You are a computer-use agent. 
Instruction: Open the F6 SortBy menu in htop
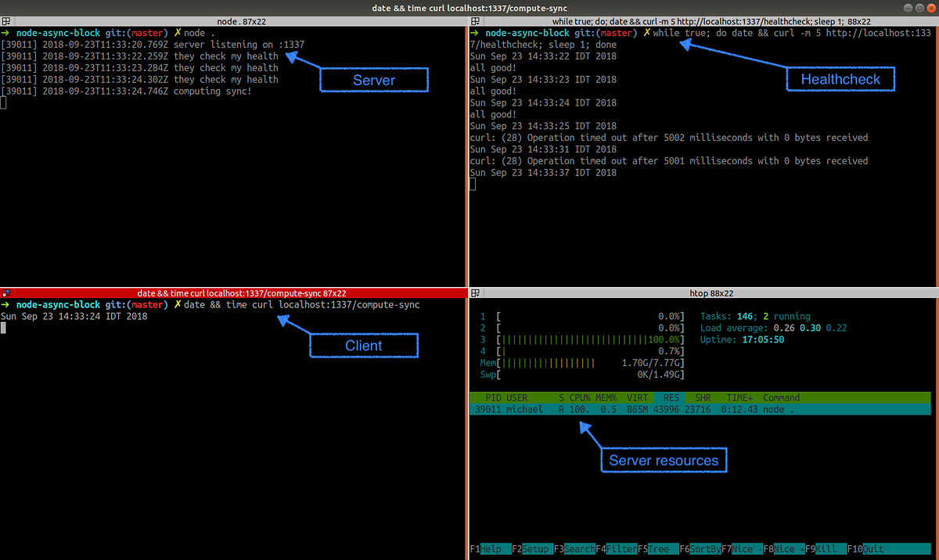tap(700, 549)
